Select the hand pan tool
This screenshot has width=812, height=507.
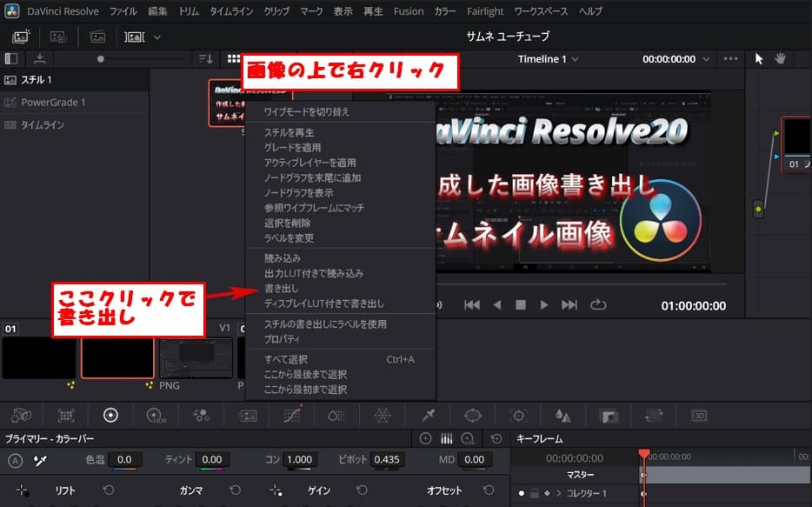(780, 59)
